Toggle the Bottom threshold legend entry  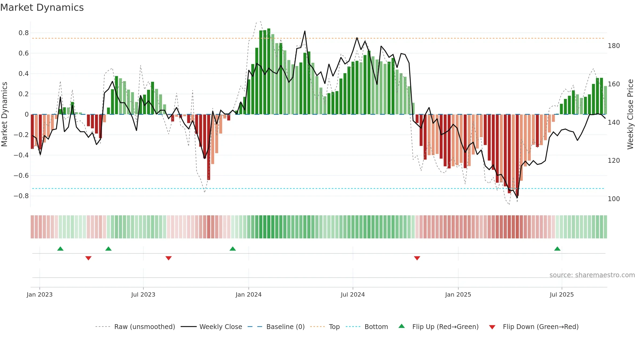367,327
